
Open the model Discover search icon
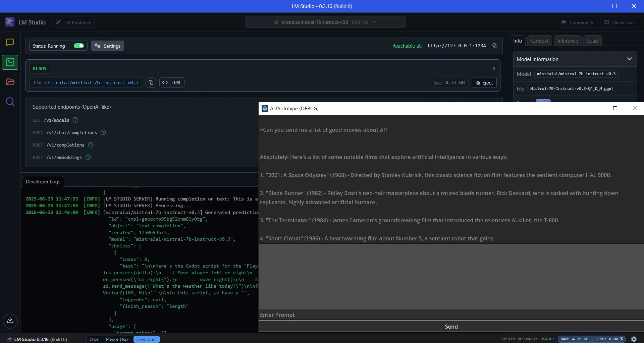click(10, 102)
